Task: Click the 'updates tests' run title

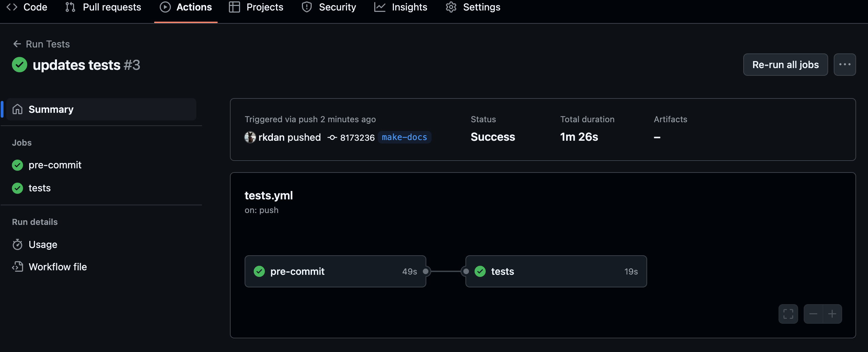Action: (x=77, y=65)
